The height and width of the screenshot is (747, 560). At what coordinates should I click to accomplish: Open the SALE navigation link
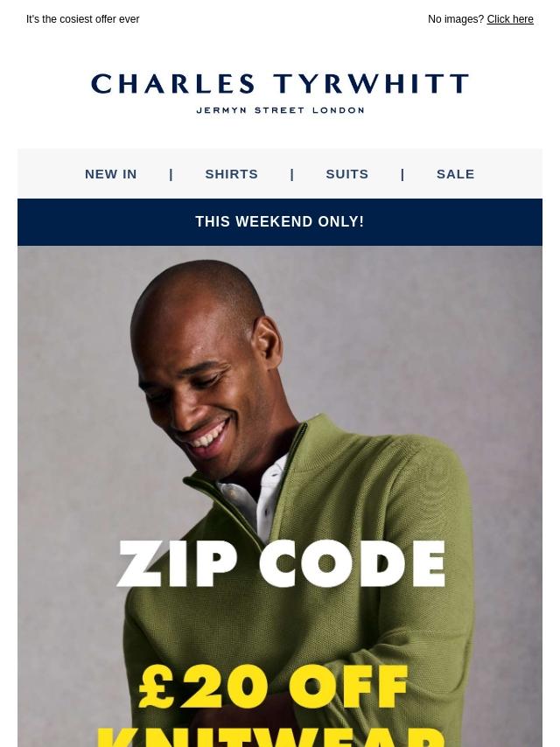pos(455,174)
